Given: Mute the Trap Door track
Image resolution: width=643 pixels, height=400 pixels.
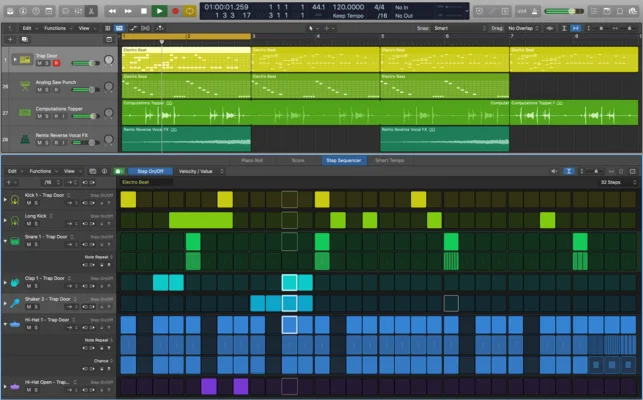Looking at the screenshot, I should point(41,64).
